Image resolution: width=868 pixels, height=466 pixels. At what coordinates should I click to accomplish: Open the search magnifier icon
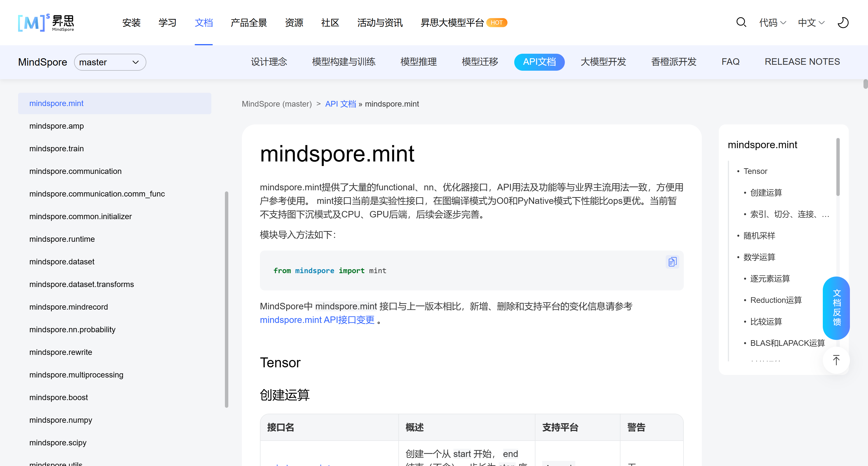(x=741, y=23)
